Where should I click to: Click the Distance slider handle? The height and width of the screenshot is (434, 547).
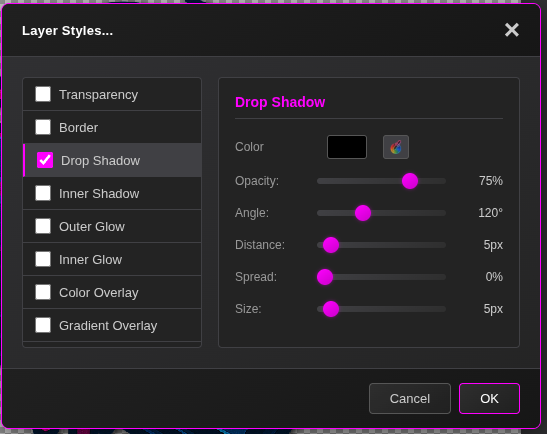click(x=331, y=245)
